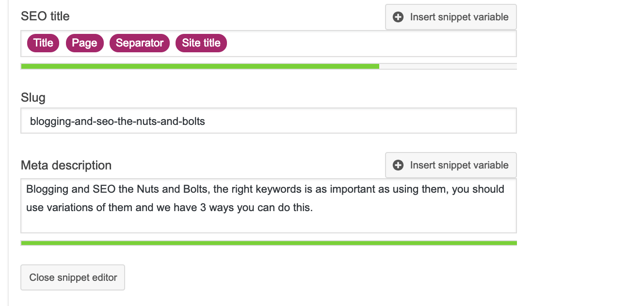Click the plus icon beside SEO title
The image size is (644, 306).
point(398,17)
